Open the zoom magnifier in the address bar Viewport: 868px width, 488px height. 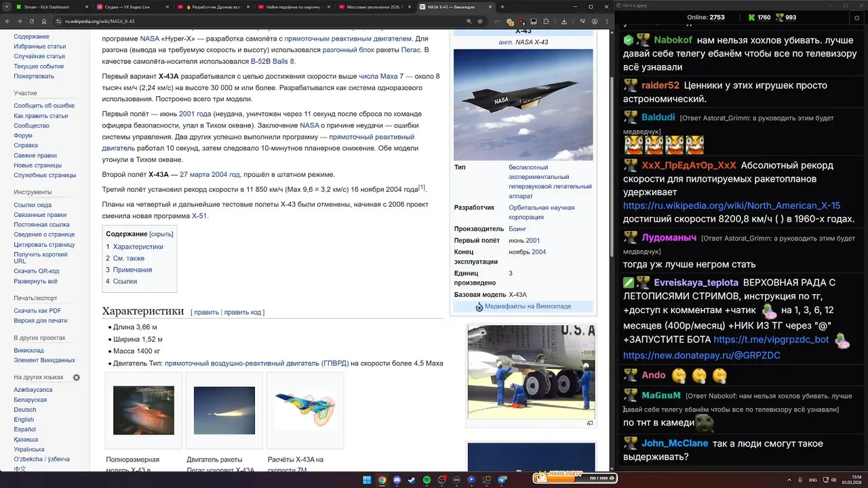click(x=469, y=21)
